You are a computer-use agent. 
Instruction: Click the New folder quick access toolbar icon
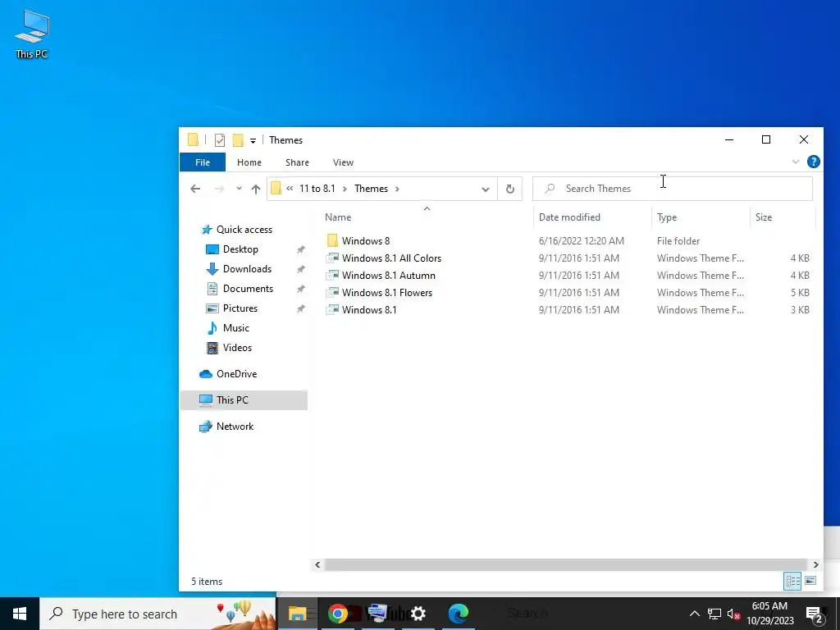[x=238, y=140]
